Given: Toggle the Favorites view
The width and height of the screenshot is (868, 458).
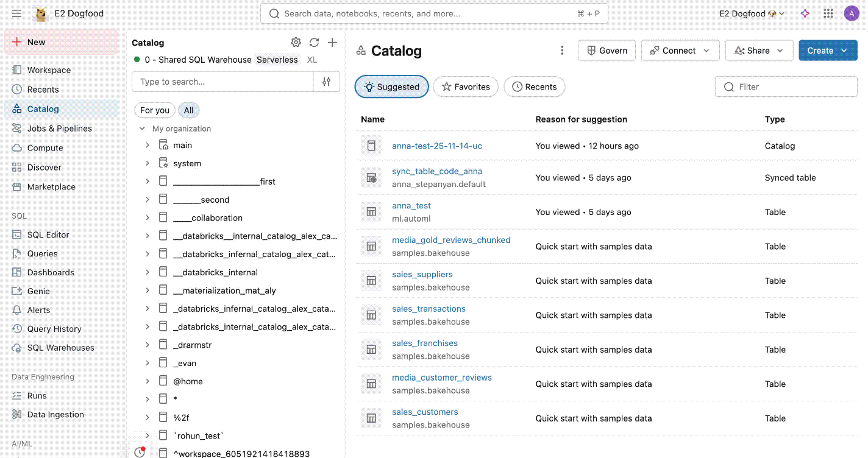Looking at the screenshot, I should pos(465,86).
